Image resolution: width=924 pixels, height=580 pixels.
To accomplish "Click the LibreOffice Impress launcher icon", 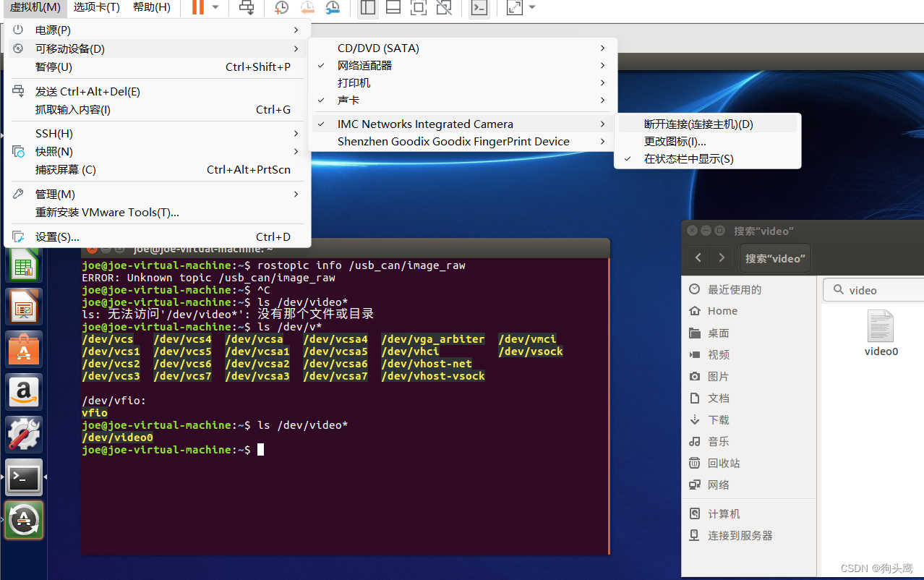I will (x=24, y=307).
